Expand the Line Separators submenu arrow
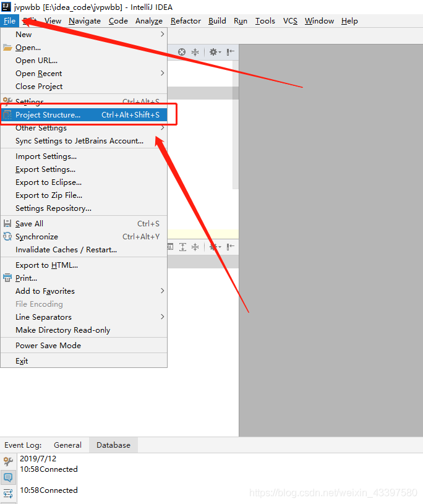Viewport: 423px width, 504px height. [162, 317]
